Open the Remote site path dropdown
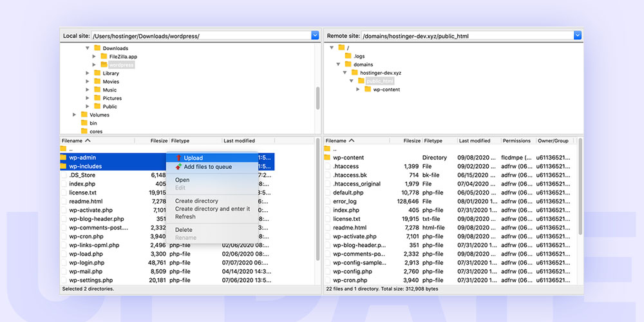 point(578,35)
